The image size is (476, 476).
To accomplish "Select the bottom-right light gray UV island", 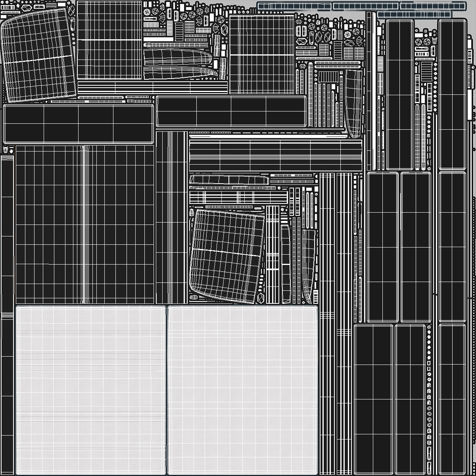I will 243,390.
